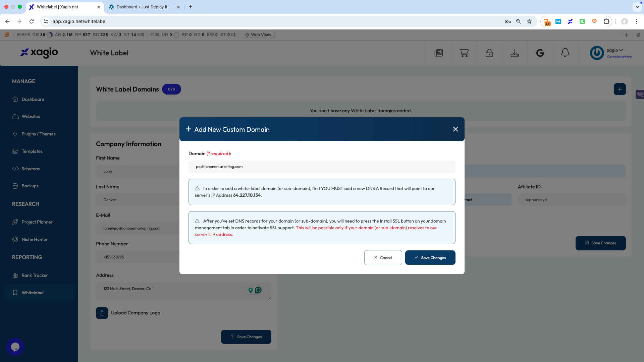Viewport: 644px width, 362px height.
Task: Click the Domain input field
Action: tap(322, 167)
